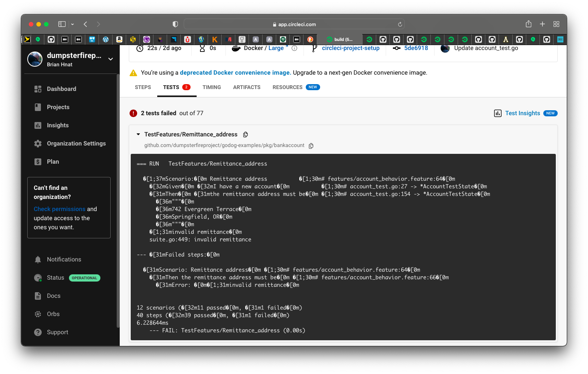Open Test Insights link

click(522, 113)
